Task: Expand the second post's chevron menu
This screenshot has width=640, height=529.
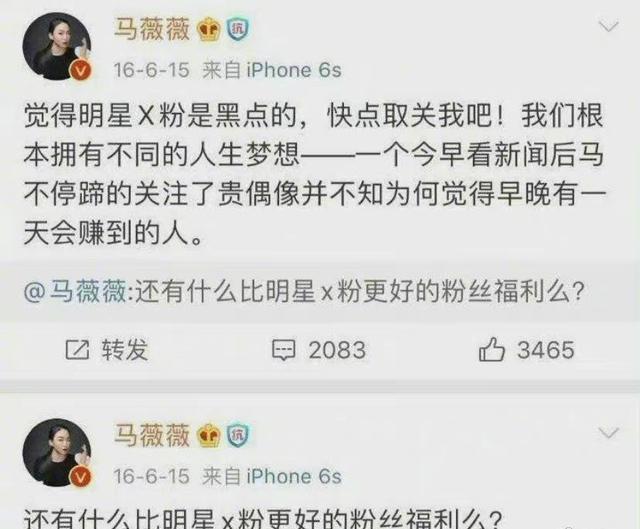Action: tap(609, 433)
